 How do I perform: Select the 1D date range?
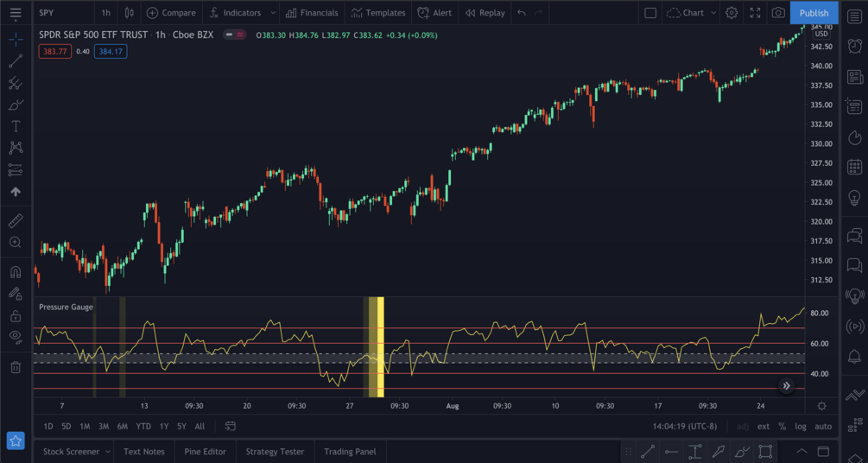48,427
